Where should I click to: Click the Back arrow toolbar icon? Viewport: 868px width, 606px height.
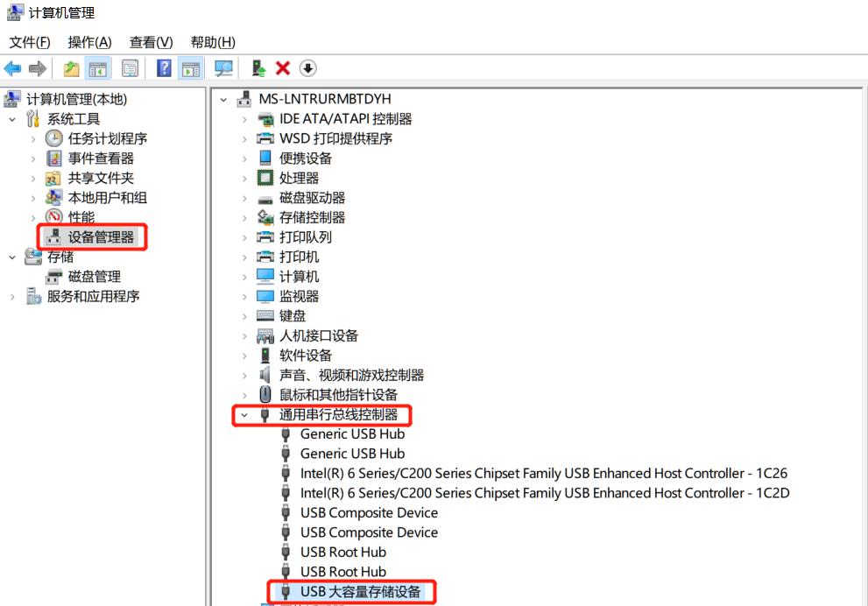coord(12,68)
